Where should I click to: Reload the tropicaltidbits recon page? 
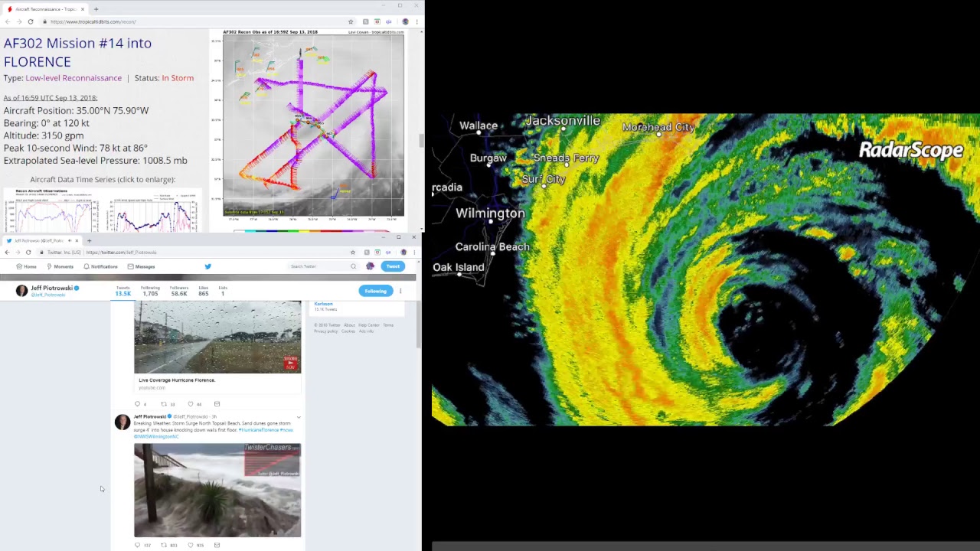click(x=31, y=21)
